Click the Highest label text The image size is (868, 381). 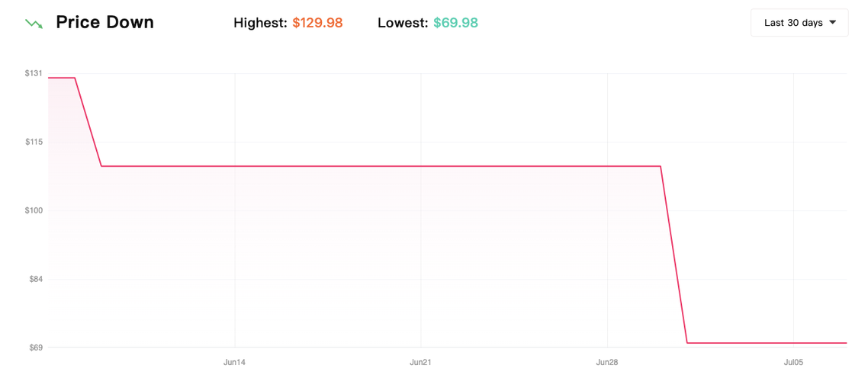(x=260, y=23)
